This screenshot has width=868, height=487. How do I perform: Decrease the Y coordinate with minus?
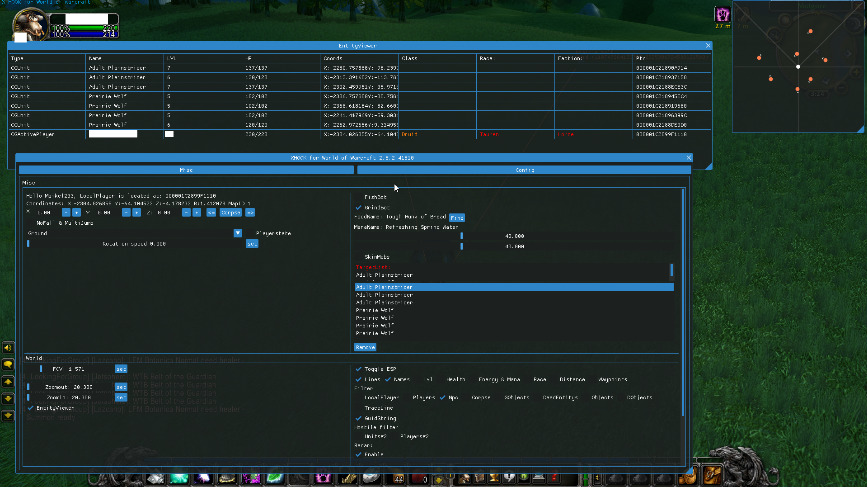point(126,213)
